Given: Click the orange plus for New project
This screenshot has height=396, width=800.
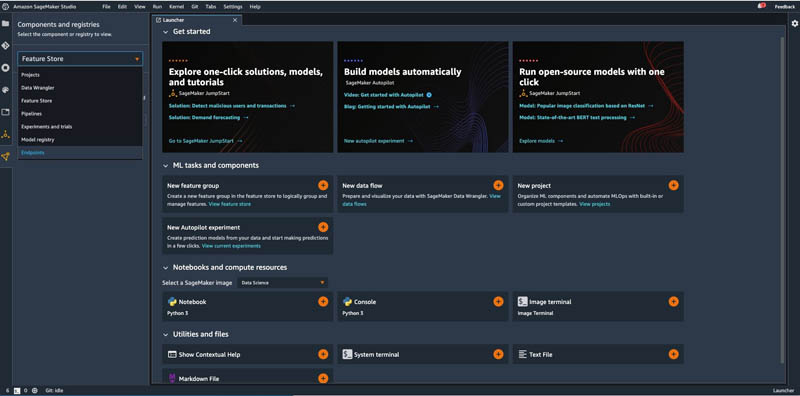Looking at the screenshot, I should click(x=673, y=185).
